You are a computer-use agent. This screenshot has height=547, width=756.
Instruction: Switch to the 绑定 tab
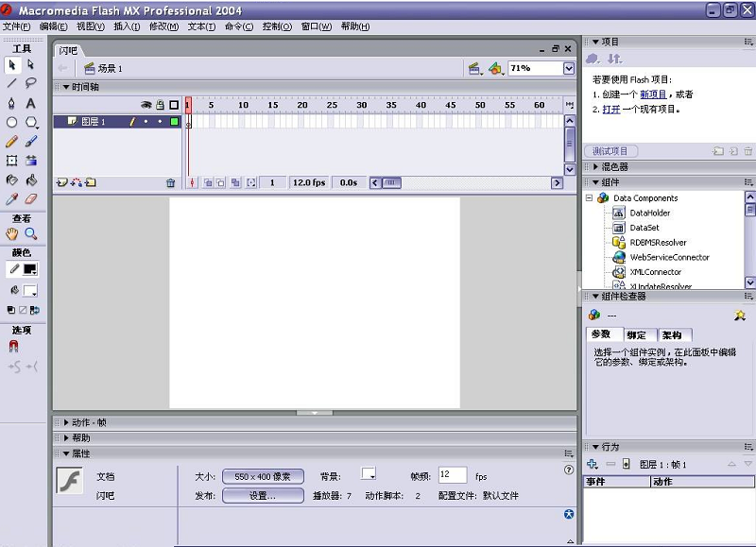tap(636, 335)
